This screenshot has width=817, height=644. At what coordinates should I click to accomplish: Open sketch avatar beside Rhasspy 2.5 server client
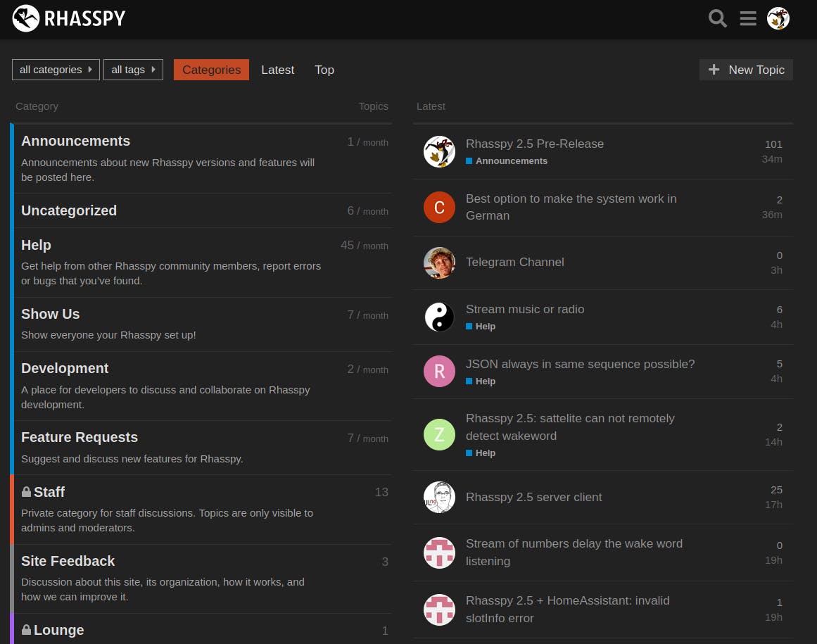(x=439, y=497)
